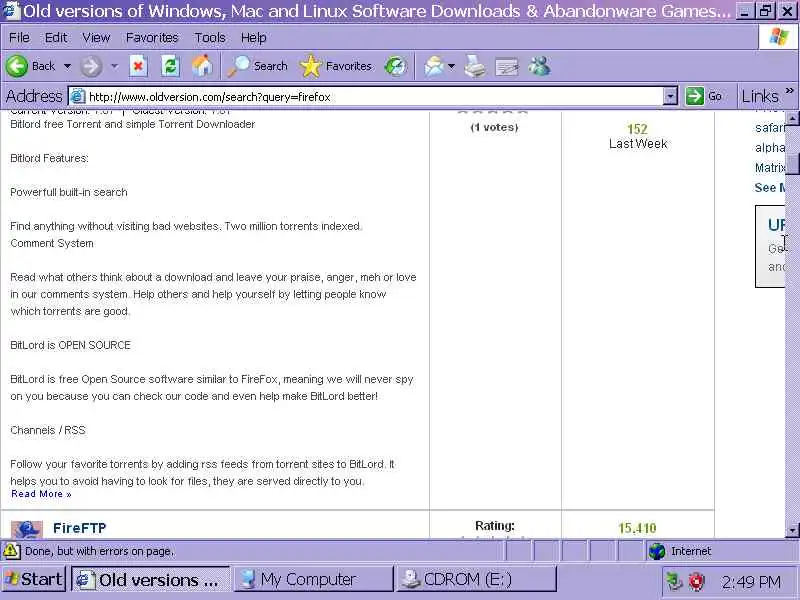Viewport: 800px width, 600px height.
Task: Click the Edit page toolbar icon
Action: (507, 67)
